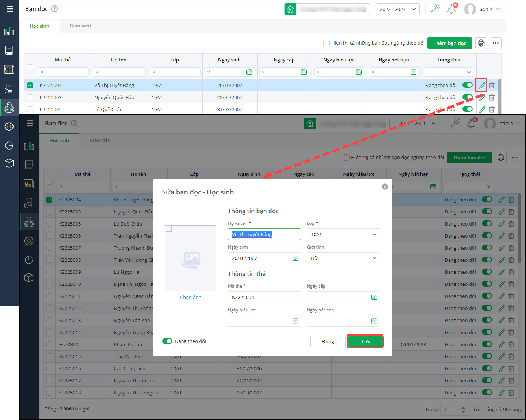The width and height of the screenshot is (526, 420).
Task: Open the Ngày cấp calendar in the dialog
Action: (374, 297)
